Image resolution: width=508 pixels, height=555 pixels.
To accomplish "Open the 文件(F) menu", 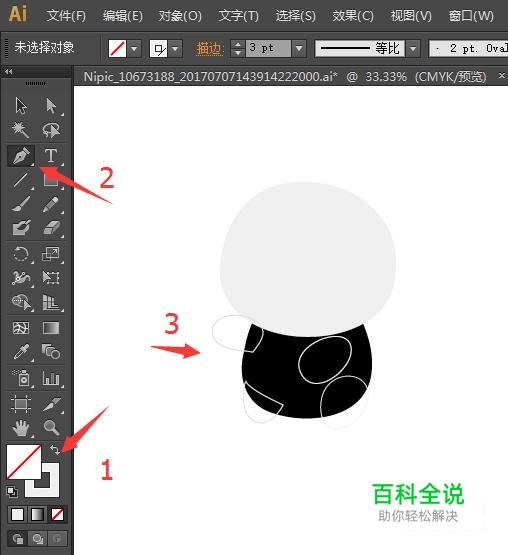I will (x=66, y=16).
